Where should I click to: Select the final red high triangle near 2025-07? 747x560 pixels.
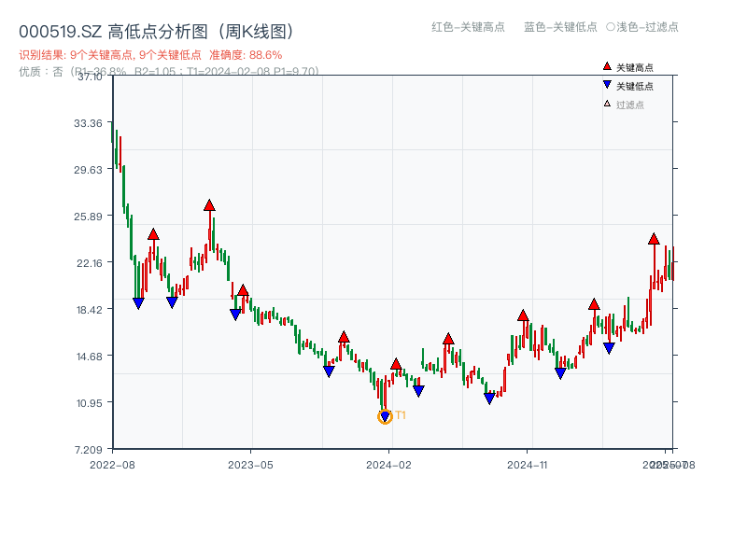[654, 239]
